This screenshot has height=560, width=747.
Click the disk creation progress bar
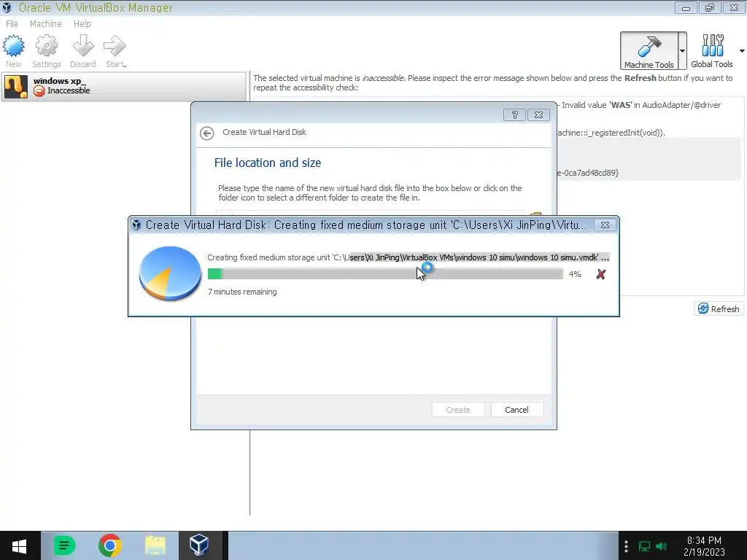[385, 274]
